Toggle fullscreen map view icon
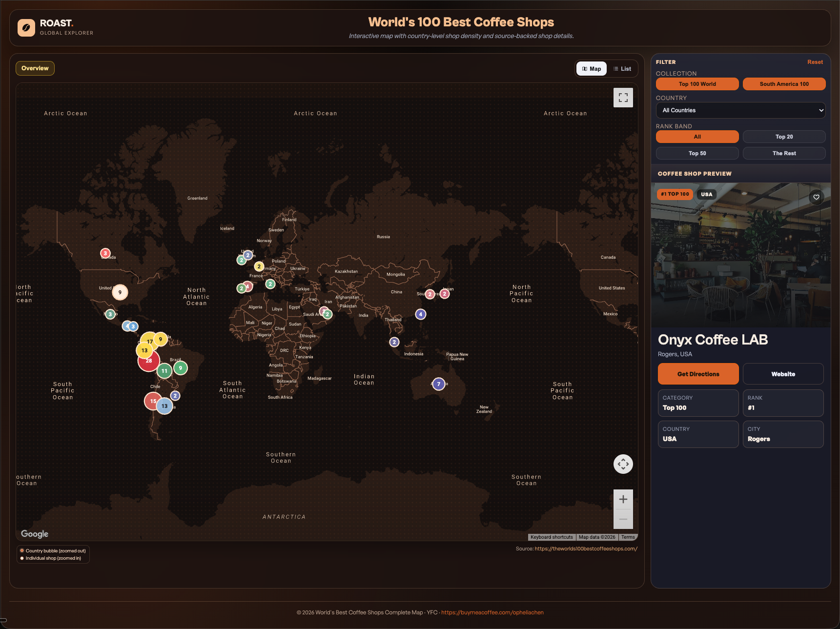The height and width of the screenshot is (629, 840). tap(623, 98)
